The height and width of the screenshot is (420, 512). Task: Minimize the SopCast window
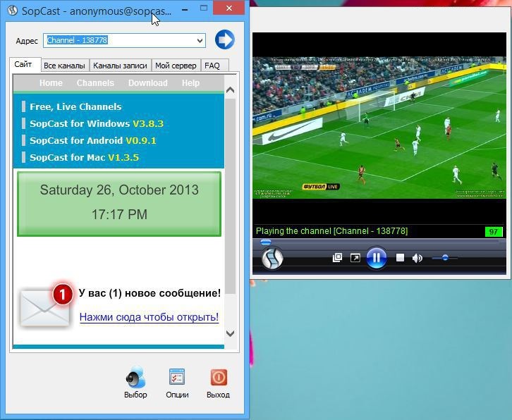(185, 9)
